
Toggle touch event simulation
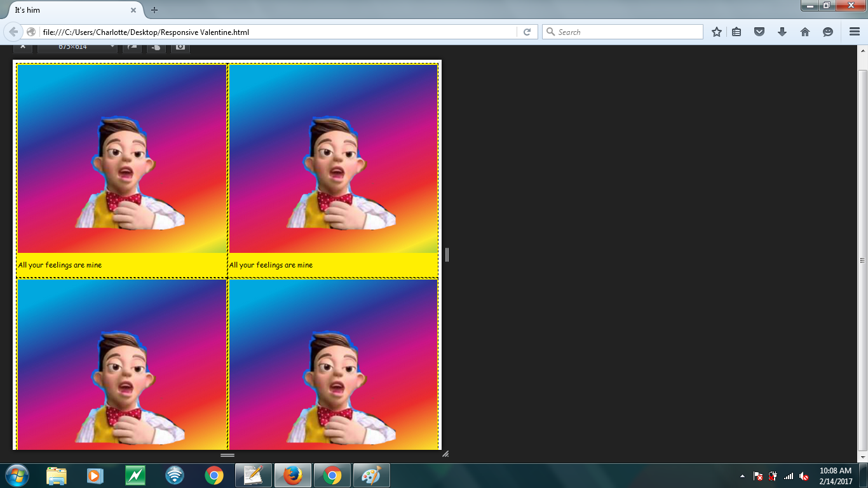[156, 47]
